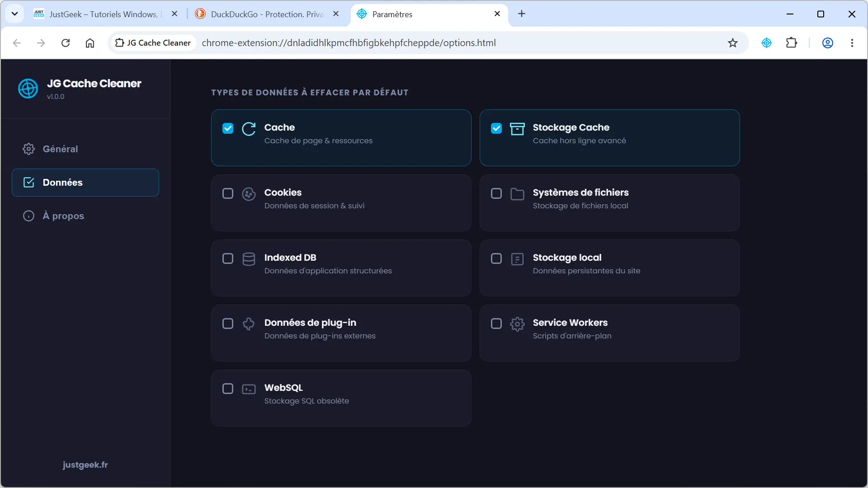
Task: Click the Scripts d'arrière-plan description
Action: (x=572, y=336)
